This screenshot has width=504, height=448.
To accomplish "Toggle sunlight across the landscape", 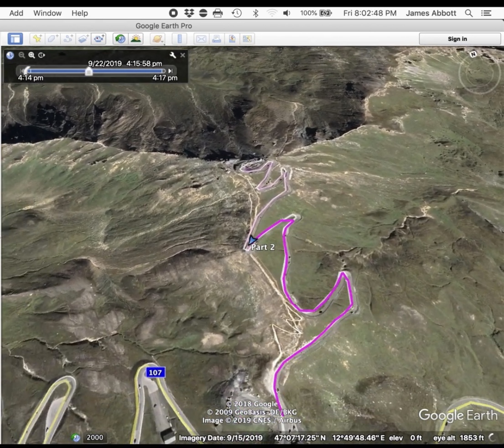I will pyautogui.click(x=136, y=39).
